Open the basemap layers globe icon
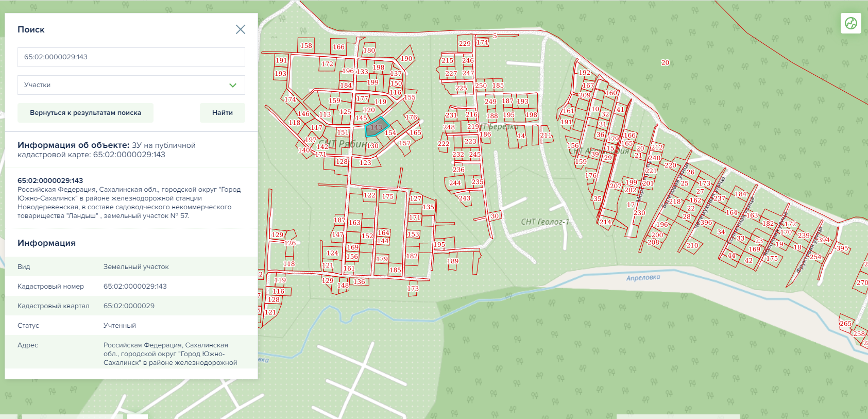Screen dimensions: 868x419 [x=850, y=23]
